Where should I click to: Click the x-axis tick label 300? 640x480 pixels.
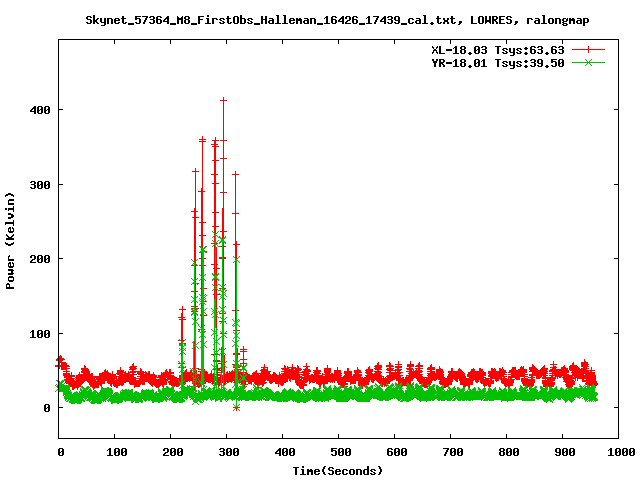point(229,452)
